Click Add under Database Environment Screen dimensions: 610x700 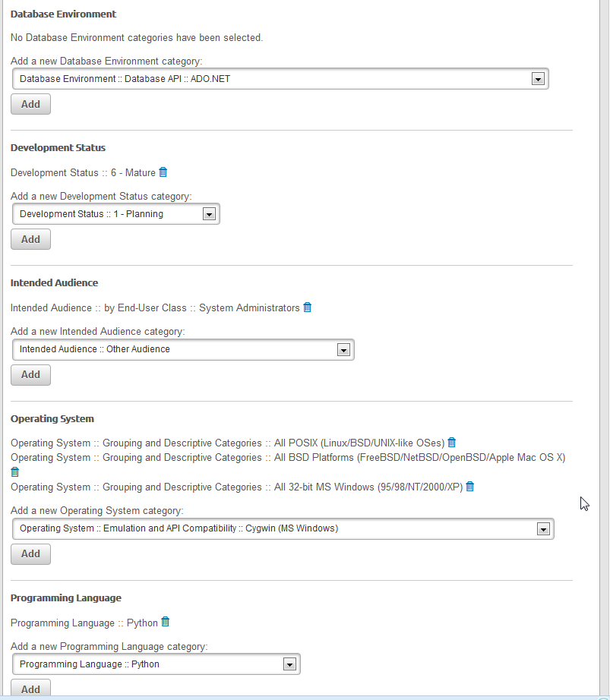(30, 104)
